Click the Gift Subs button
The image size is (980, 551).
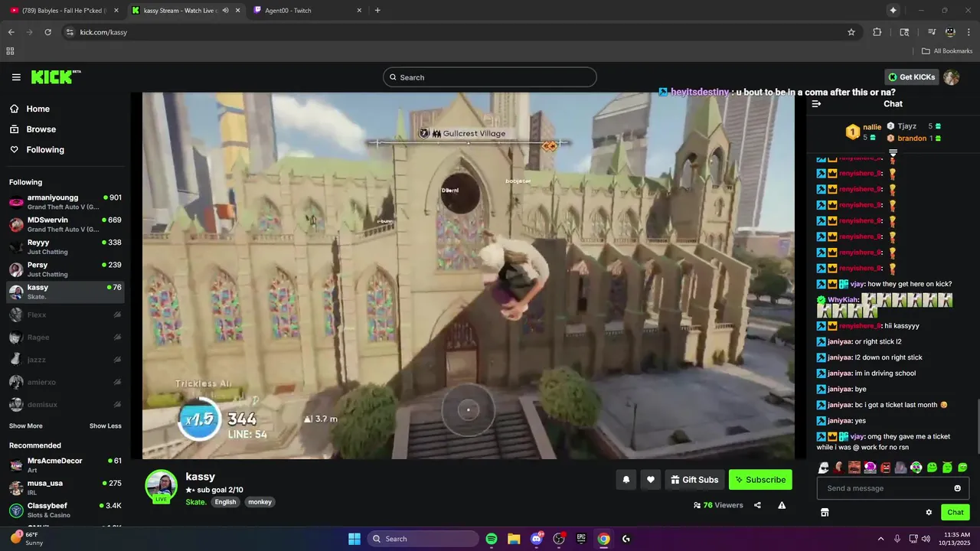(x=694, y=480)
